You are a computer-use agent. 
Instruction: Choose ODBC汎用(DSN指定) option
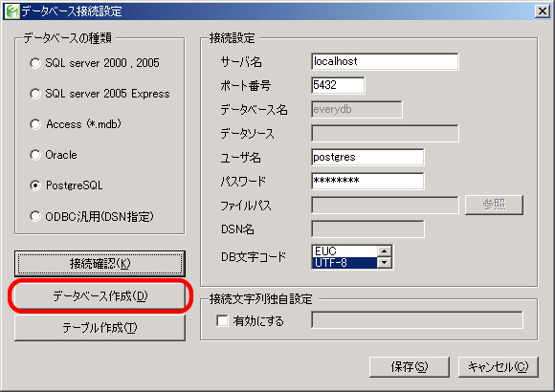pos(35,216)
